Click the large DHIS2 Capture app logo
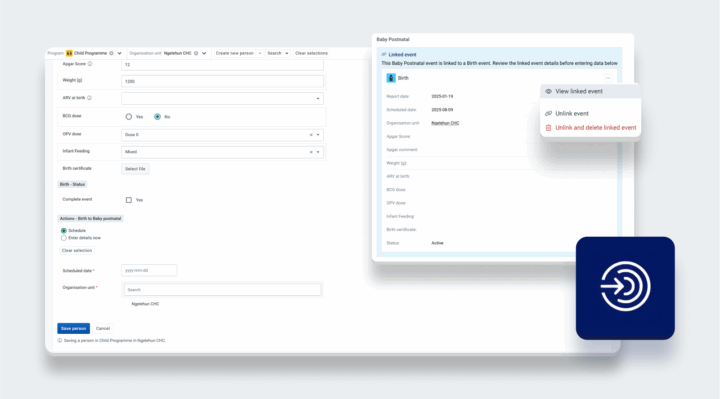Screen dimensions: 720x399 click(625, 288)
